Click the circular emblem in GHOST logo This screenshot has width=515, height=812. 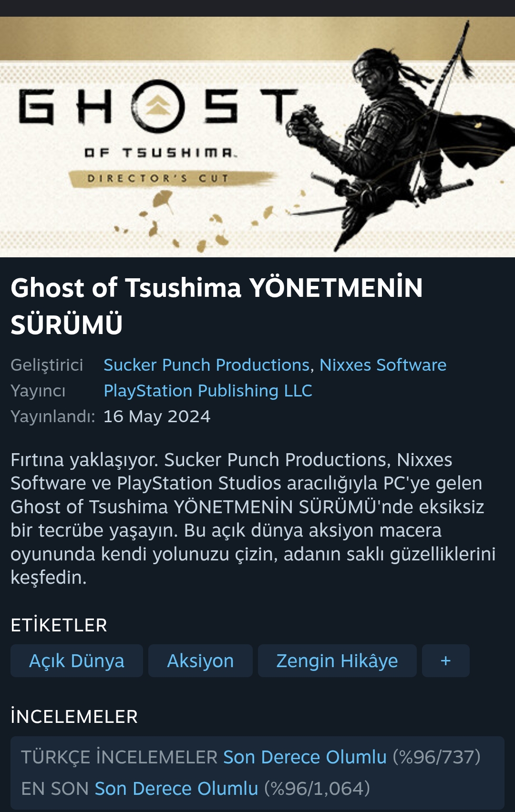(158, 106)
